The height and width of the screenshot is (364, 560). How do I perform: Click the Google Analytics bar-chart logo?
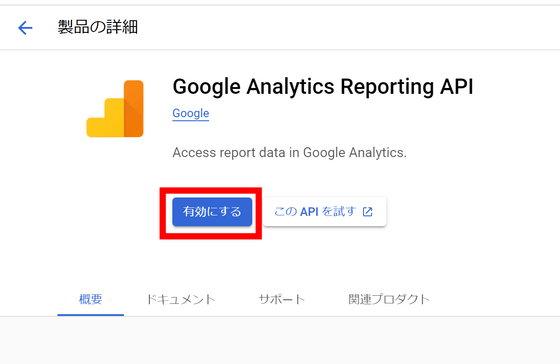[x=115, y=109]
